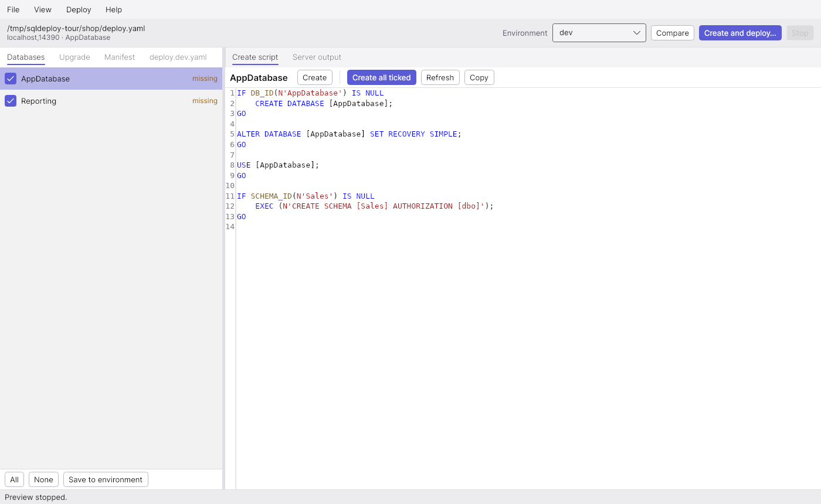
Task: Click the deploy.yaml file path text
Action: click(76, 28)
